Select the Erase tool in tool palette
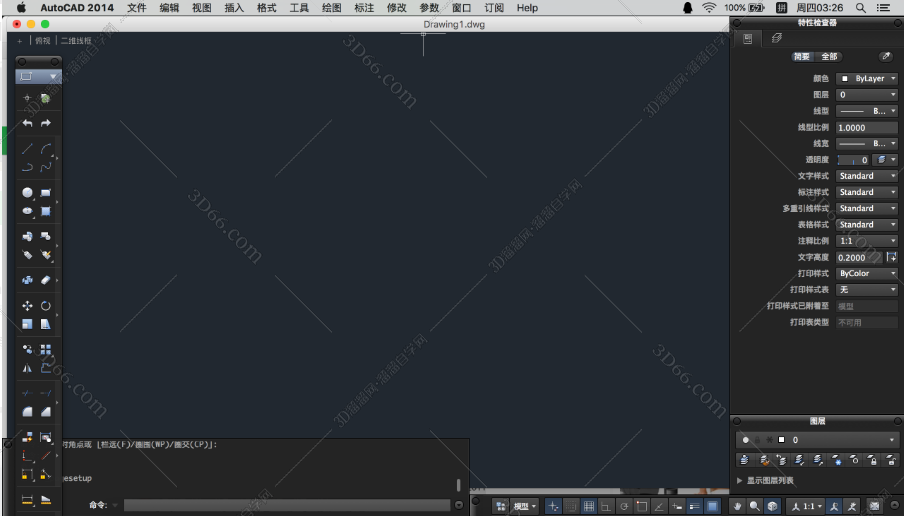This screenshot has height=516, width=904. click(x=46, y=280)
